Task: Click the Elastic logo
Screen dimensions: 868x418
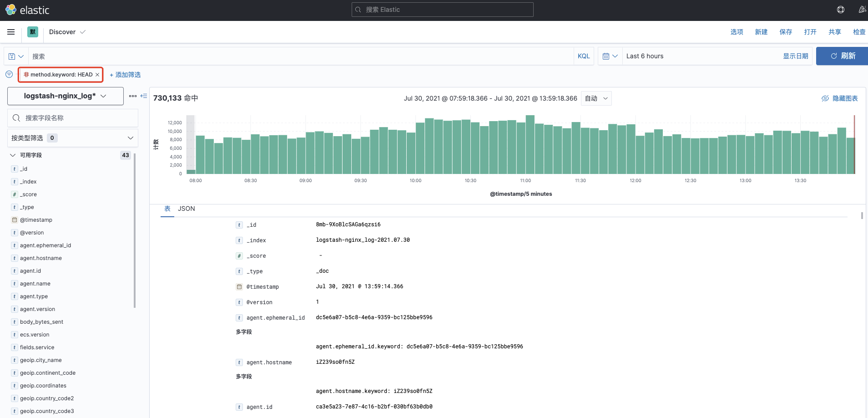Action: 27,10
